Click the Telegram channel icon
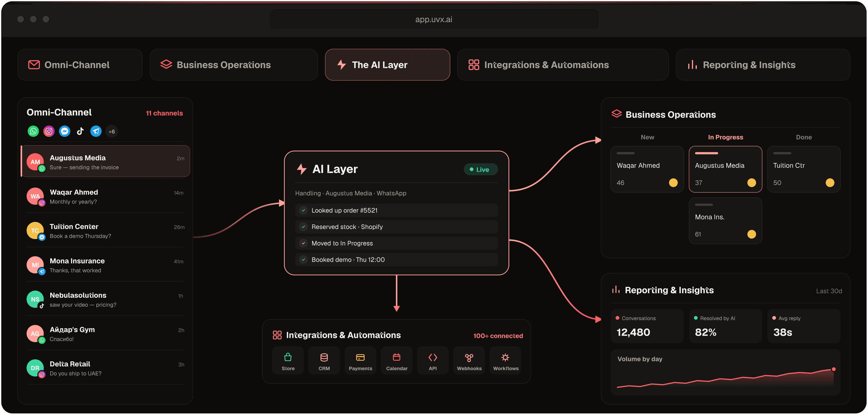This screenshot has height=415, width=868. pos(96,131)
